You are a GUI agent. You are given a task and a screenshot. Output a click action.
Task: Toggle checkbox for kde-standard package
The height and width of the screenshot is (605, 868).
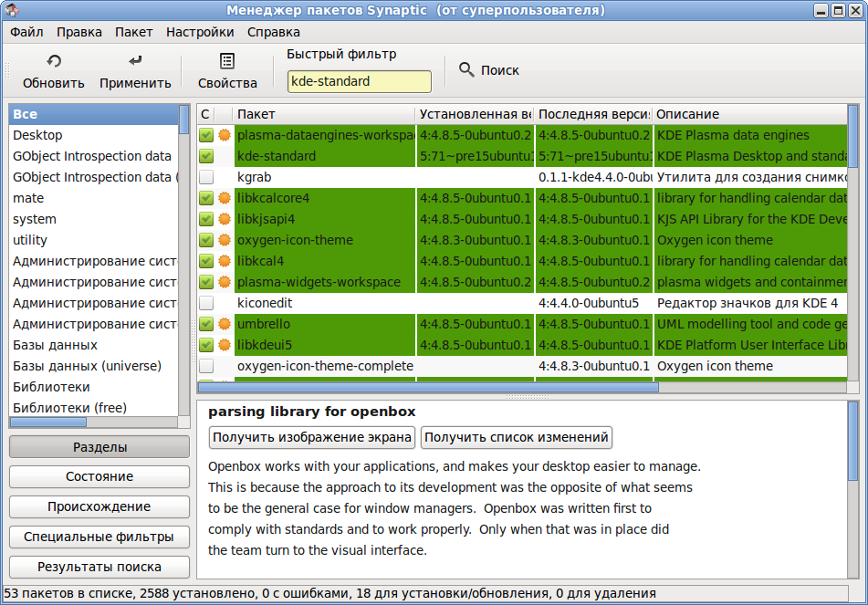206,156
